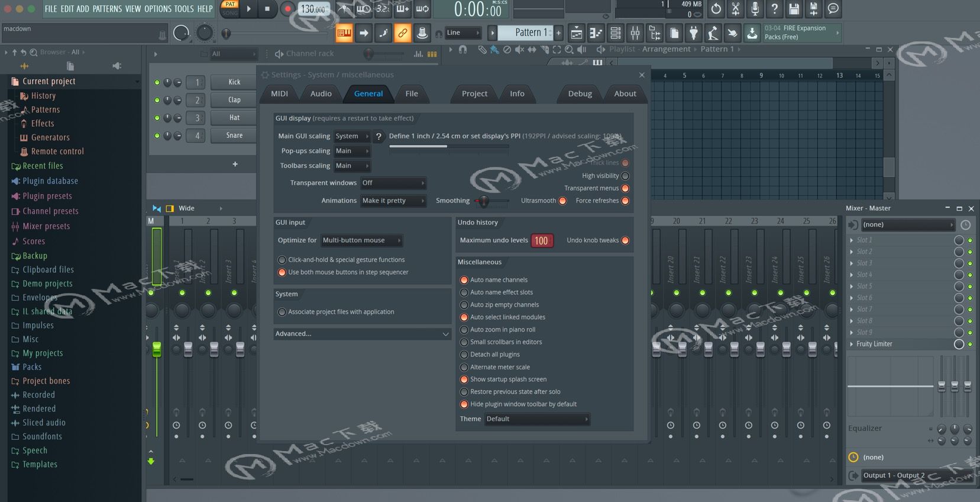Screen dimensions: 980x502
Task: Disable Show startup splash screen
Action: [x=464, y=379]
